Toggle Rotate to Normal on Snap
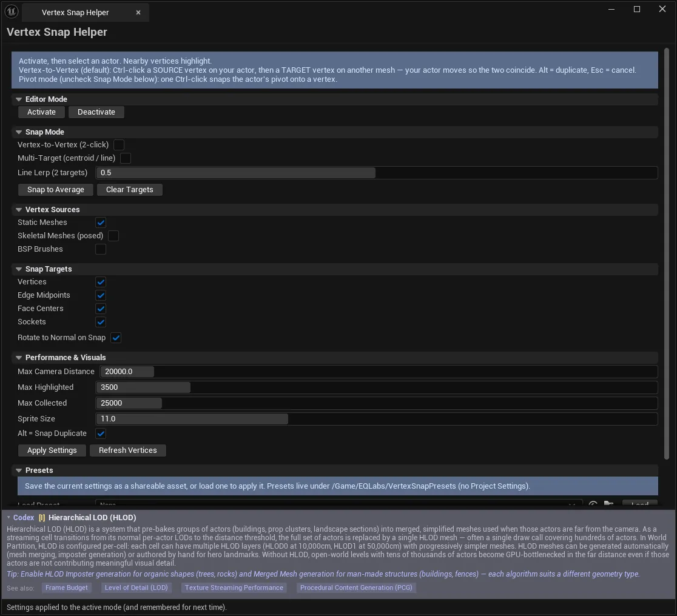 tap(116, 338)
